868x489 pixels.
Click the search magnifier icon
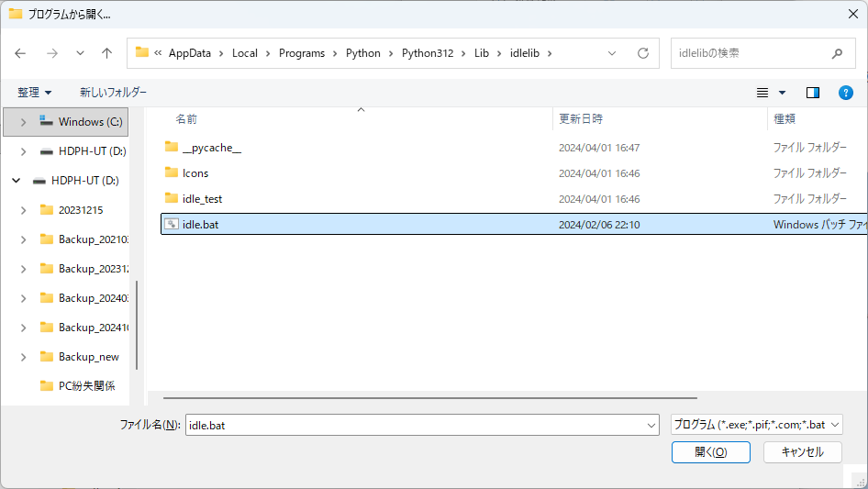pos(837,53)
